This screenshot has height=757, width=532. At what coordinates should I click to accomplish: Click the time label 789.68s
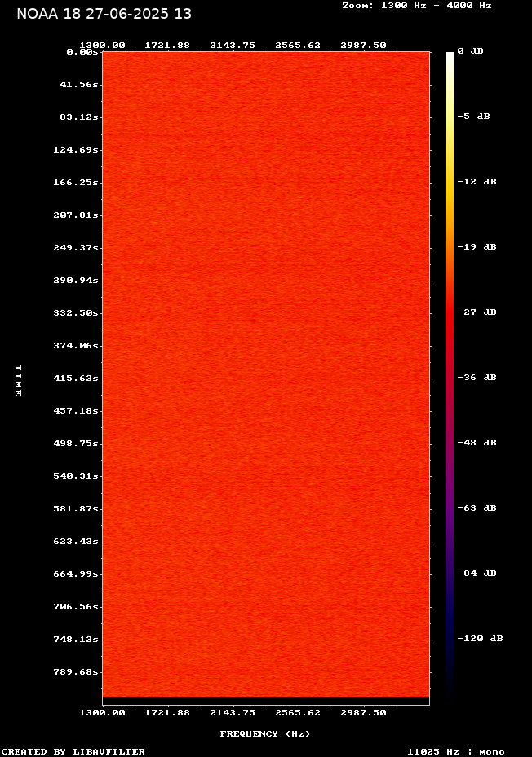[x=76, y=672]
